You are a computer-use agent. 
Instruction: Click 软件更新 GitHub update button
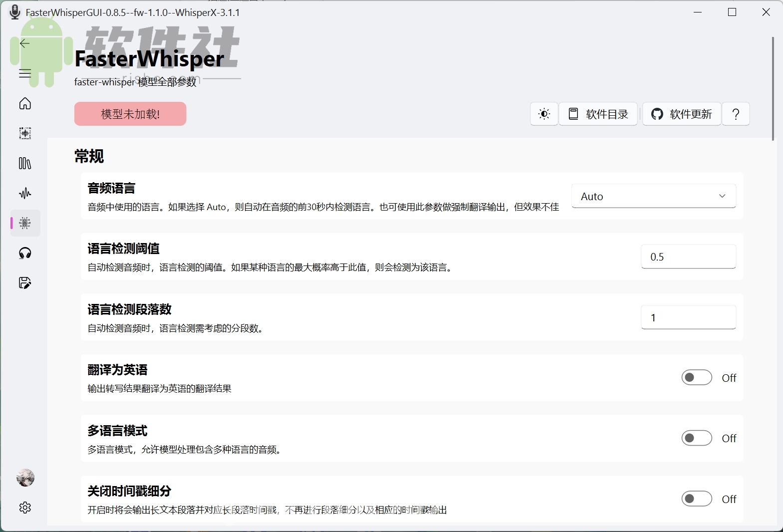[x=682, y=114]
